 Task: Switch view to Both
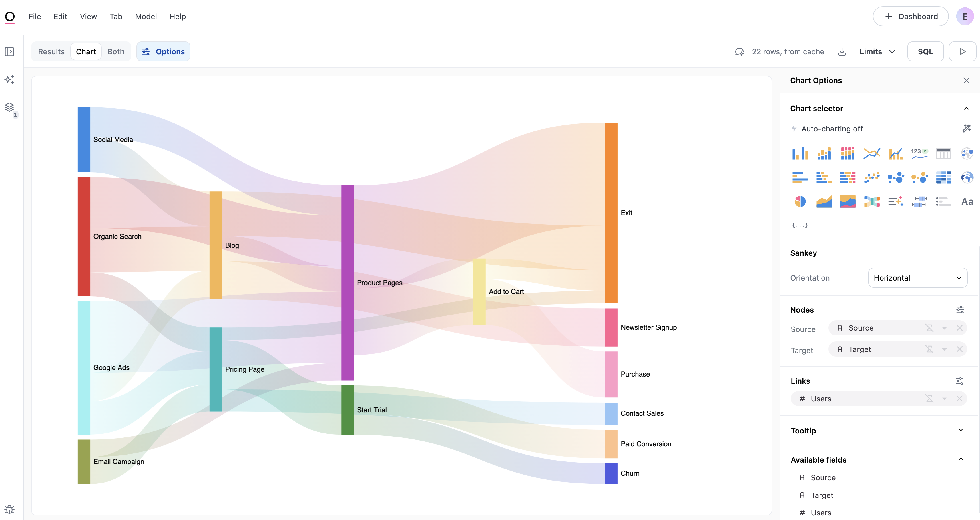pyautogui.click(x=116, y=52)
